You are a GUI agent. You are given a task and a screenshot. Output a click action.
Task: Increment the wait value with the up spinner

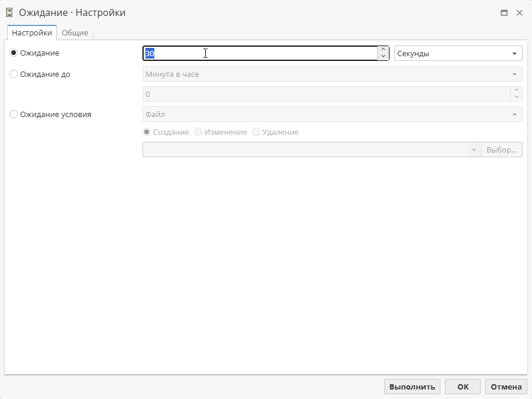383,50
